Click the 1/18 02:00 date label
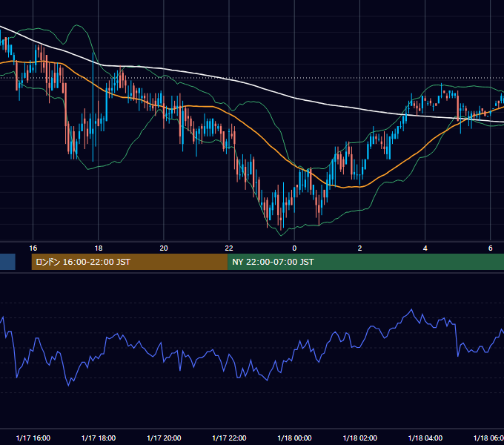This screenshot has height=445, width=504. (360, 438)
